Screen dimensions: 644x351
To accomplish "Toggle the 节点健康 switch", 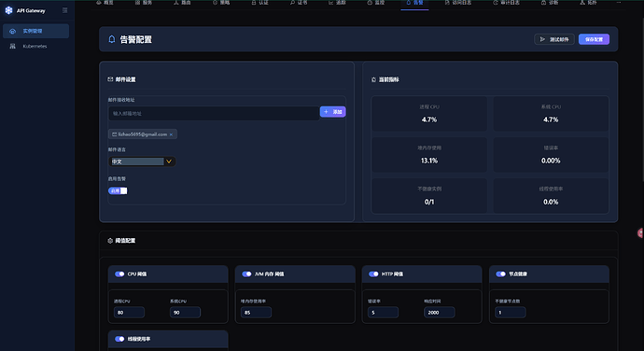I will tap(500, 274).
